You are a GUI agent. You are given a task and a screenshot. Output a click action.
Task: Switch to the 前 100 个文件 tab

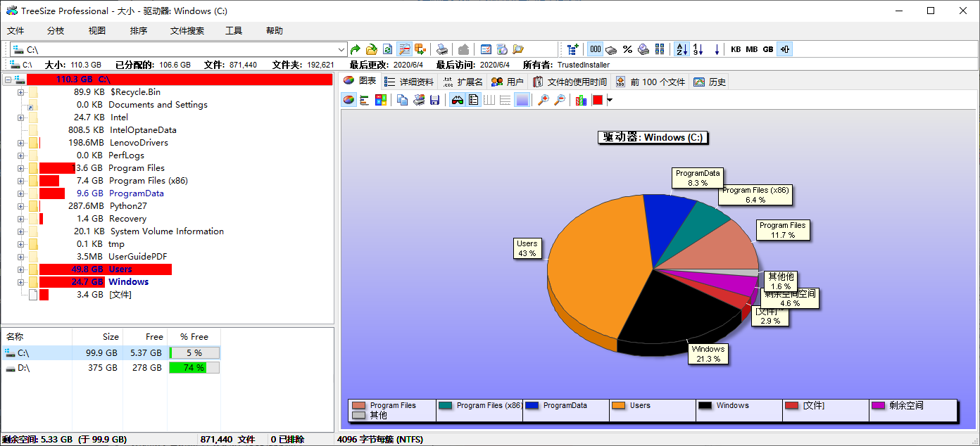(x=650, y=82)
